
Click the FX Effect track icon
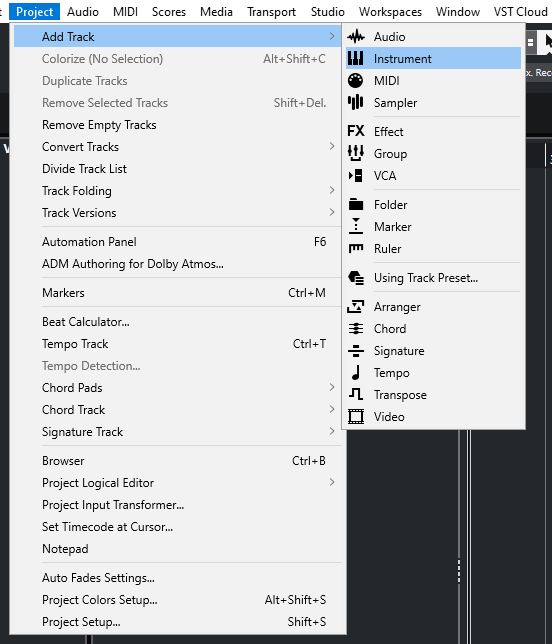coord(356,131)
